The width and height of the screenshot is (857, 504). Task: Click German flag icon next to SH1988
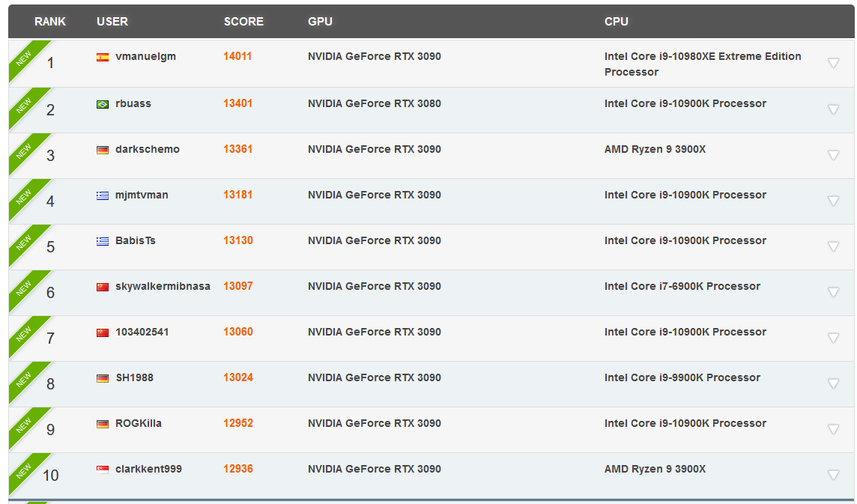pyautogui.click(x=102, y=378)
